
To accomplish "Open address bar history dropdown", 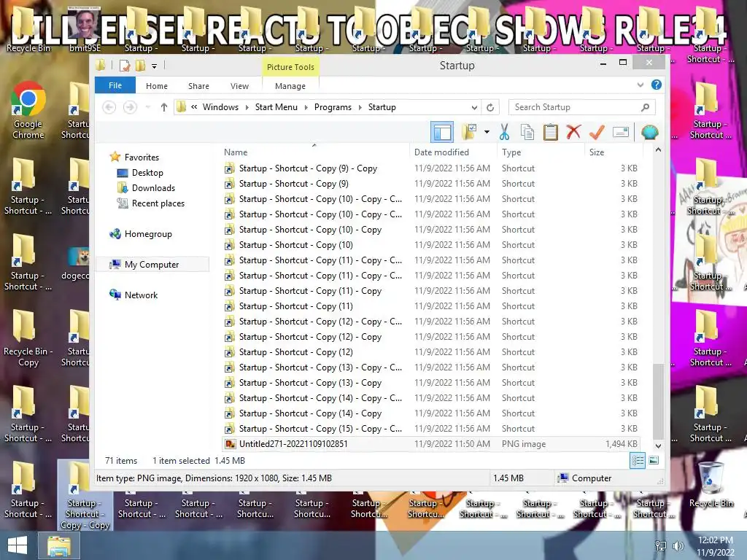I will click(474, 107).
